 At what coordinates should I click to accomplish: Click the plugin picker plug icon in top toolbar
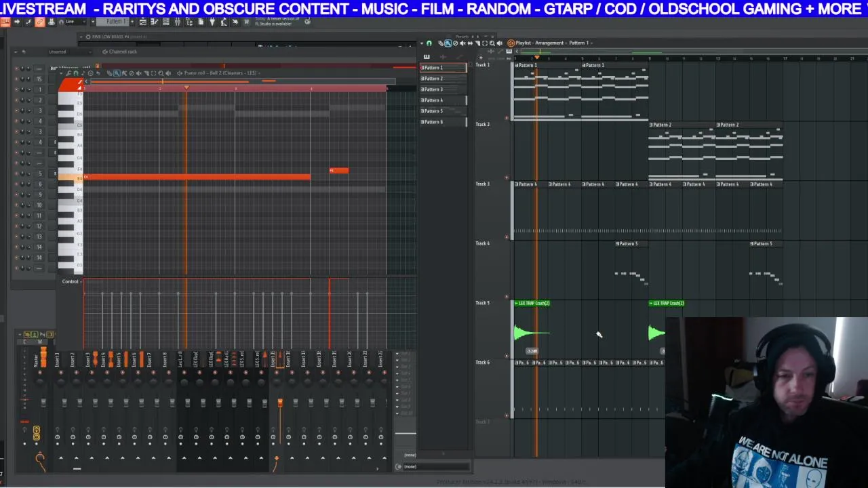(212, 22)
